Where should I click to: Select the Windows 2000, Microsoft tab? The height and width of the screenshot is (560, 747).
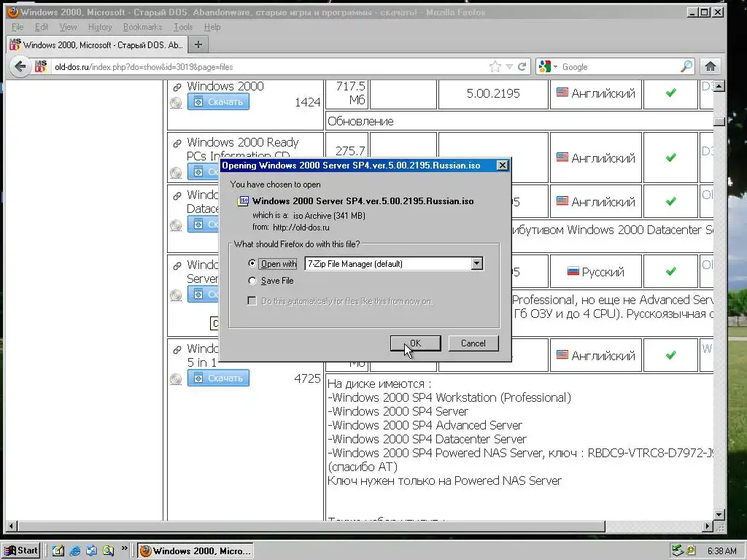coord(96,44)
